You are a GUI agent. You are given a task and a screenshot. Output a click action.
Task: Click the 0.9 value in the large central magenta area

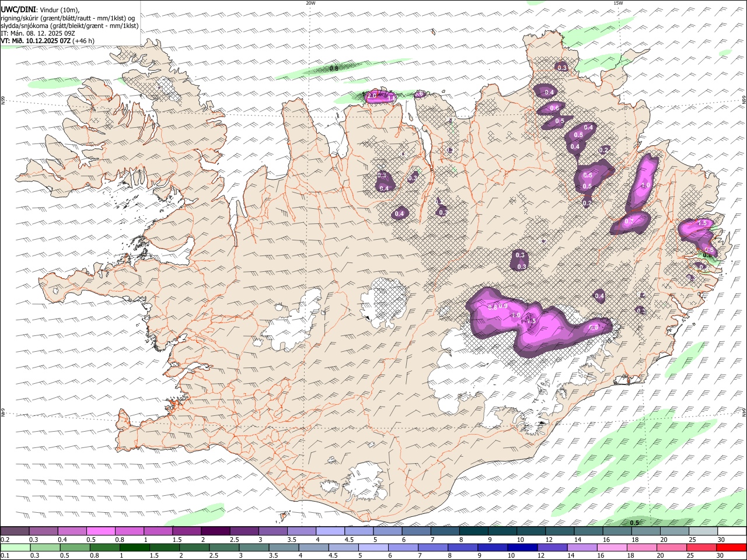tap(504, 306)
